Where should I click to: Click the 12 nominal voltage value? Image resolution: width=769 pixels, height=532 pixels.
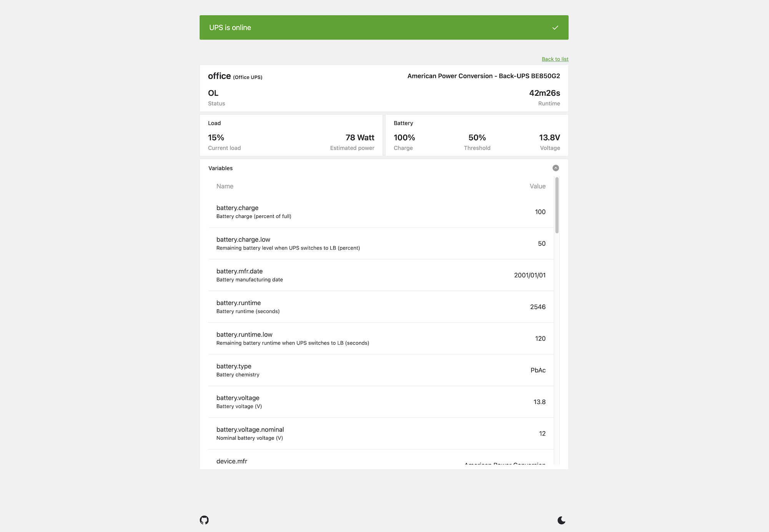(x=542, y=434)
